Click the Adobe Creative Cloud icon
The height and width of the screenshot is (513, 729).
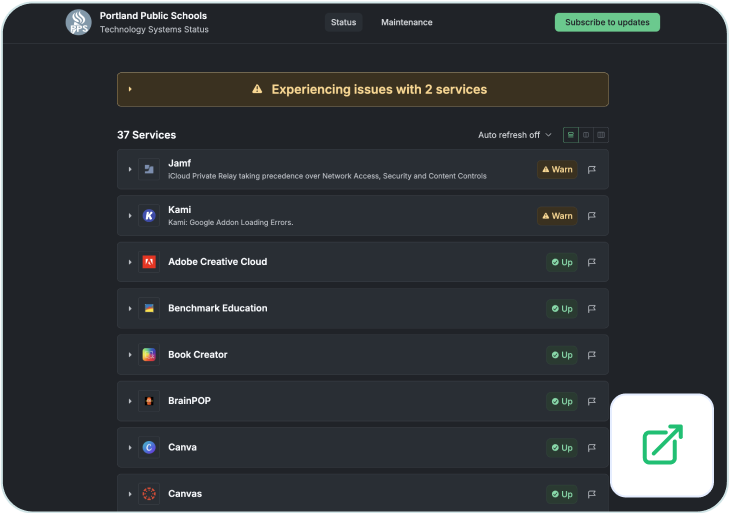pyautogui.click(x=149, y=262)
